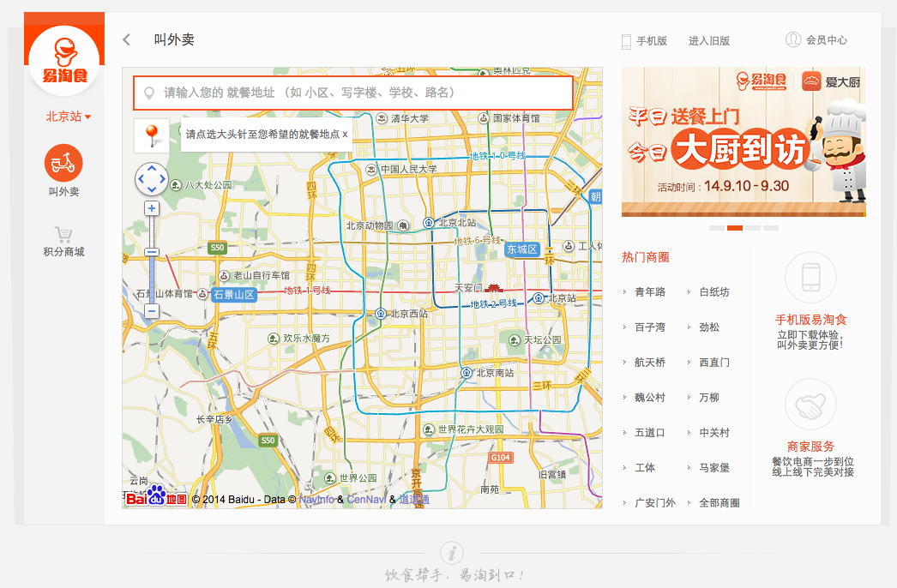Click the 北京南站 station marker on map
Viewport: 897px width, 588px height.
coord(467,372)
